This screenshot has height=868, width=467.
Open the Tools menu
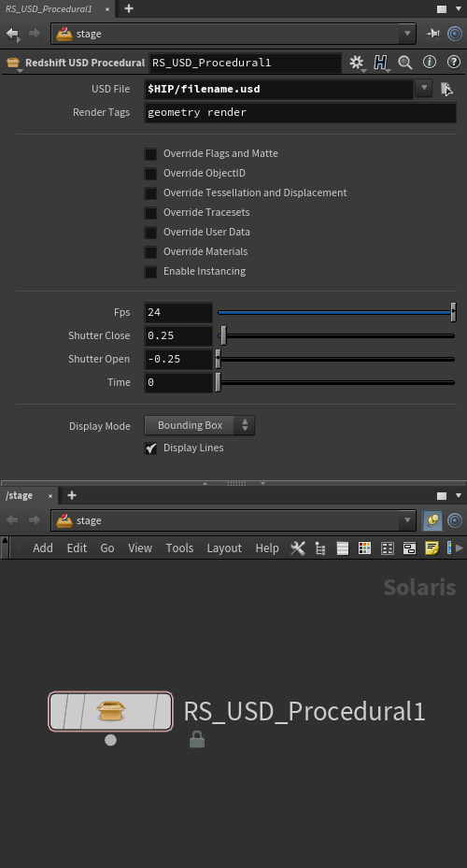[180, 548]
